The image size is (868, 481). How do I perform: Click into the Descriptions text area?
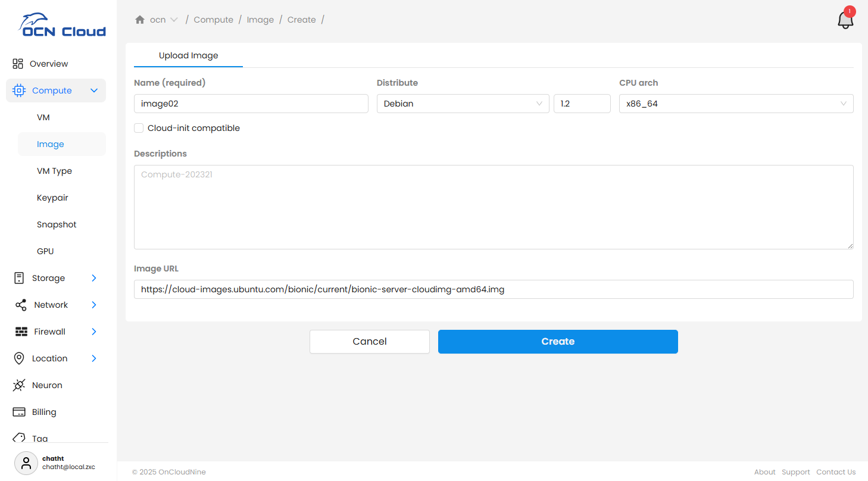pos(494,207)
